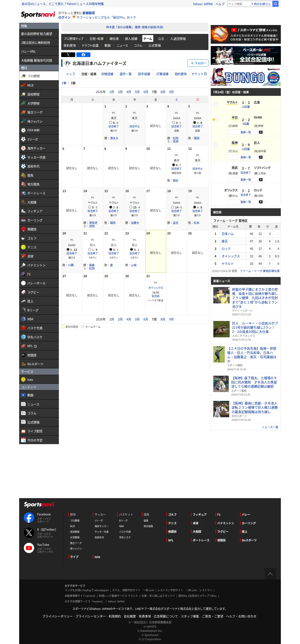Share on X via post icon
The height and width of the screenshot is (644, 300).
(x=68, y=55)
